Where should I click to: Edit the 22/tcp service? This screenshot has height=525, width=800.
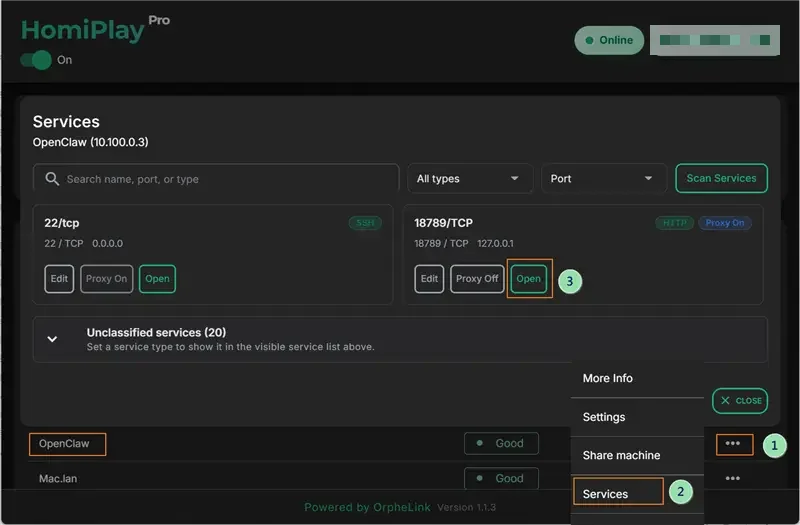tap(59, 279)
